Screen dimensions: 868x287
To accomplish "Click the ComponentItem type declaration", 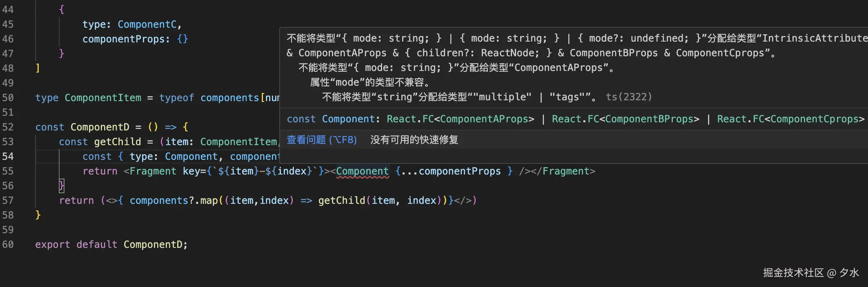I will point(103,97).
